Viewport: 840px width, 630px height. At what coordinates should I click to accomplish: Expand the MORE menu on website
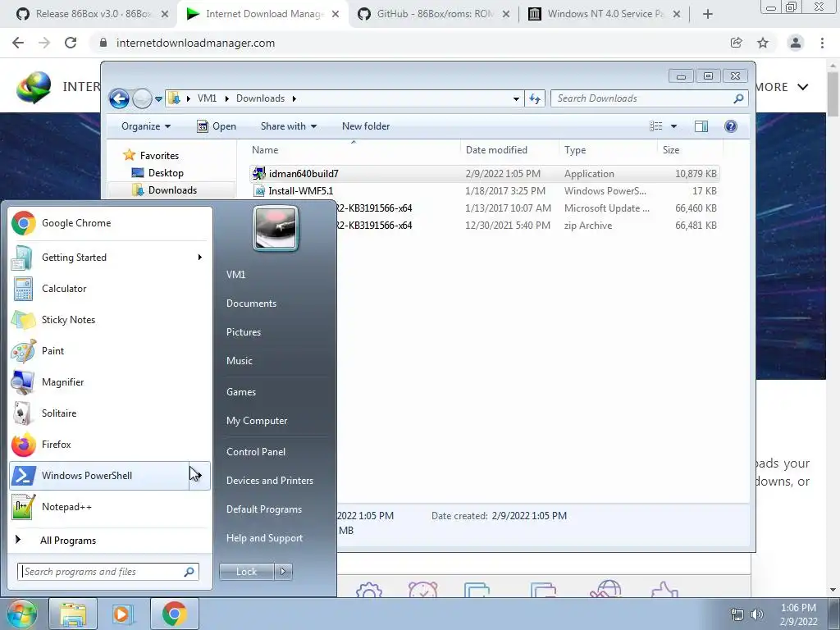click(x=781, y=87)
